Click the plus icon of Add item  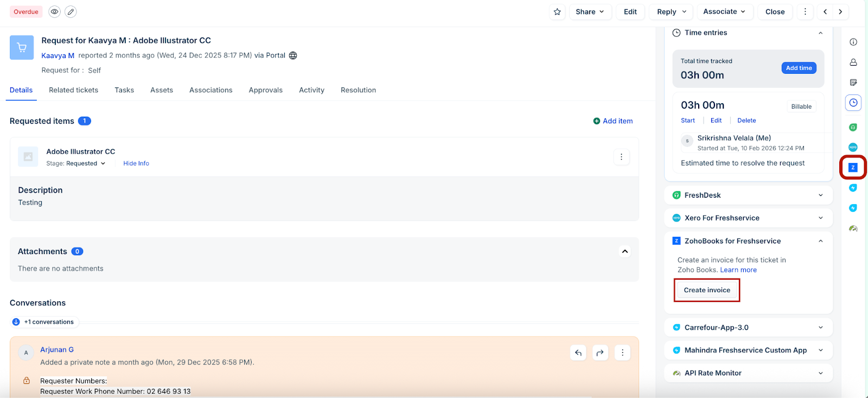[597, 121]
